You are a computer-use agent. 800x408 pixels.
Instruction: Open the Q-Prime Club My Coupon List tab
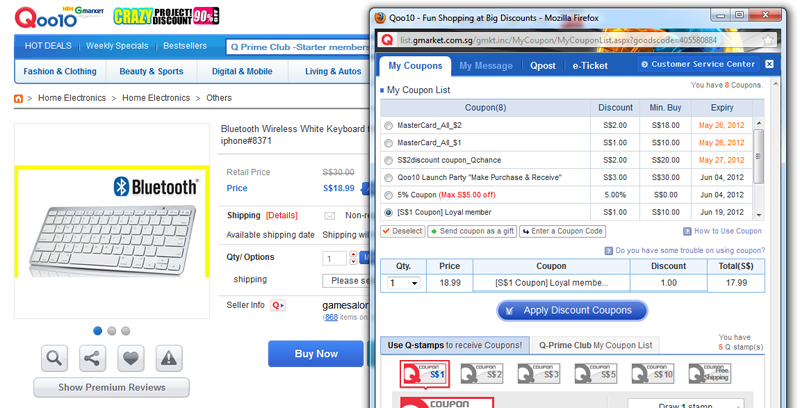(x=594, y=345)
